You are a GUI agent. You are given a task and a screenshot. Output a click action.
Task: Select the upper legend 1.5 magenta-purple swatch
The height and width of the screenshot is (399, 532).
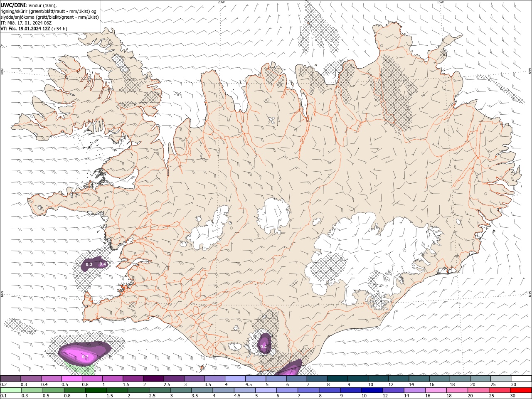point(133,378)
